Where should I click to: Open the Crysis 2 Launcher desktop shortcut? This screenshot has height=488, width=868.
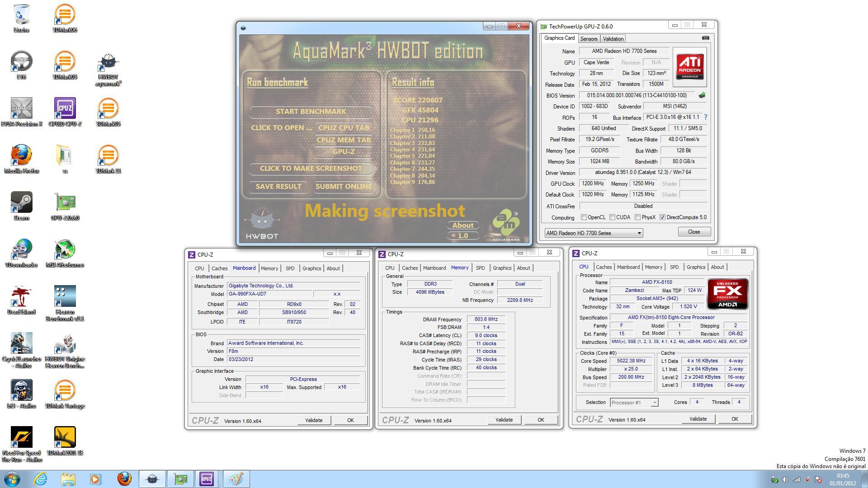[x=21, y=351]
